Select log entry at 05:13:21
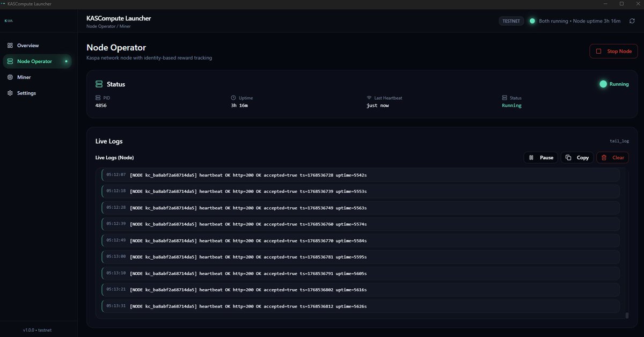Image resolution: width=644 pixels, height=337 pixels. (361, 290)
